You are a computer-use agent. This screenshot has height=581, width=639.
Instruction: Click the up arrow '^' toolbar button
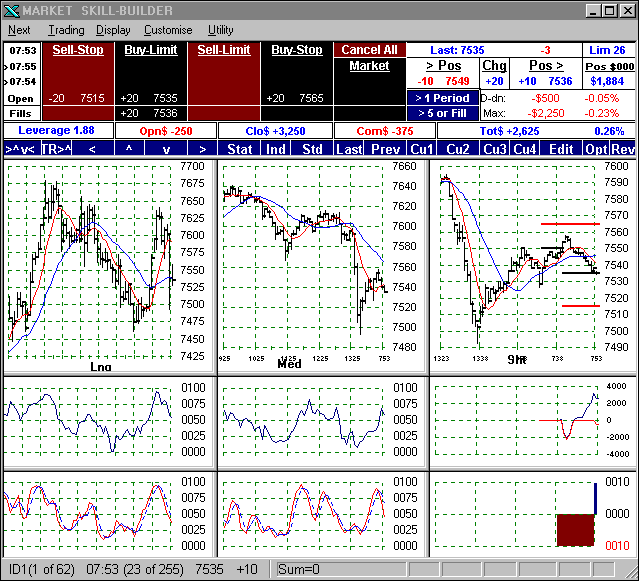129,149
